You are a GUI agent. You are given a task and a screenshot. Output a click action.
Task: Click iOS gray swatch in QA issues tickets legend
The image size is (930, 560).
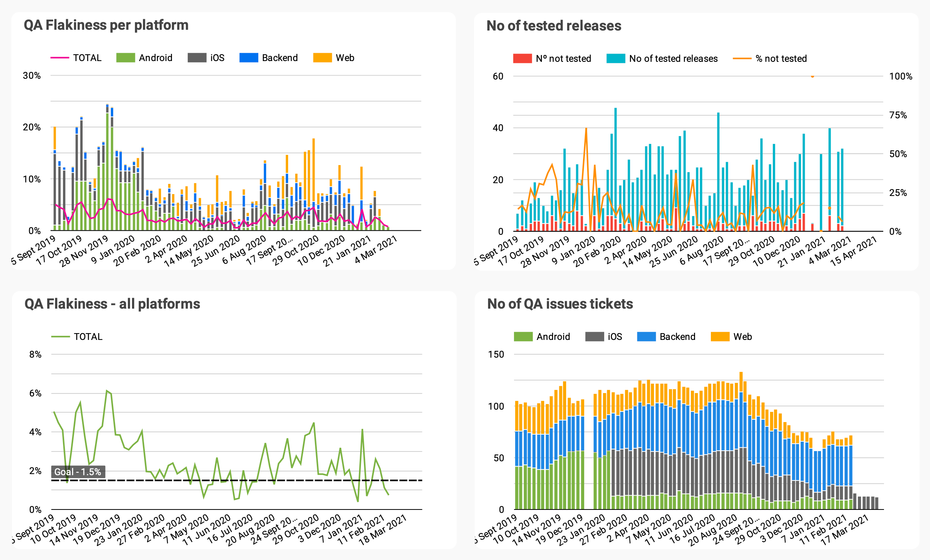click(594, 337)
